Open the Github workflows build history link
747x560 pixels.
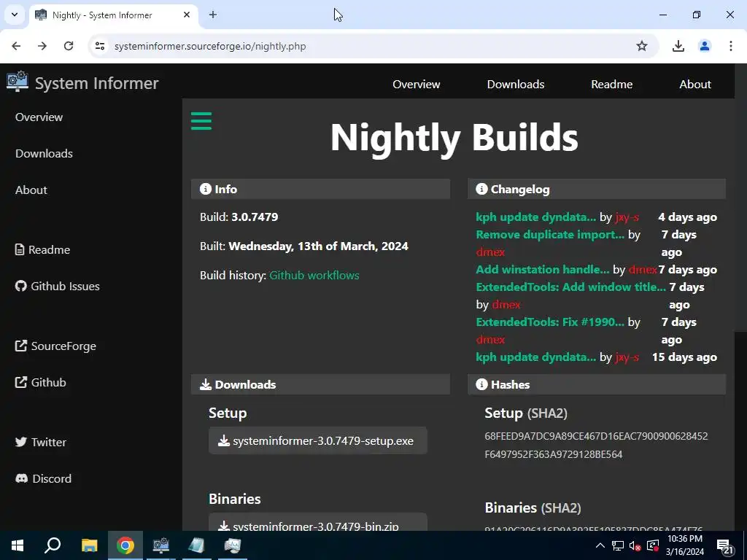tap(314, 275)
